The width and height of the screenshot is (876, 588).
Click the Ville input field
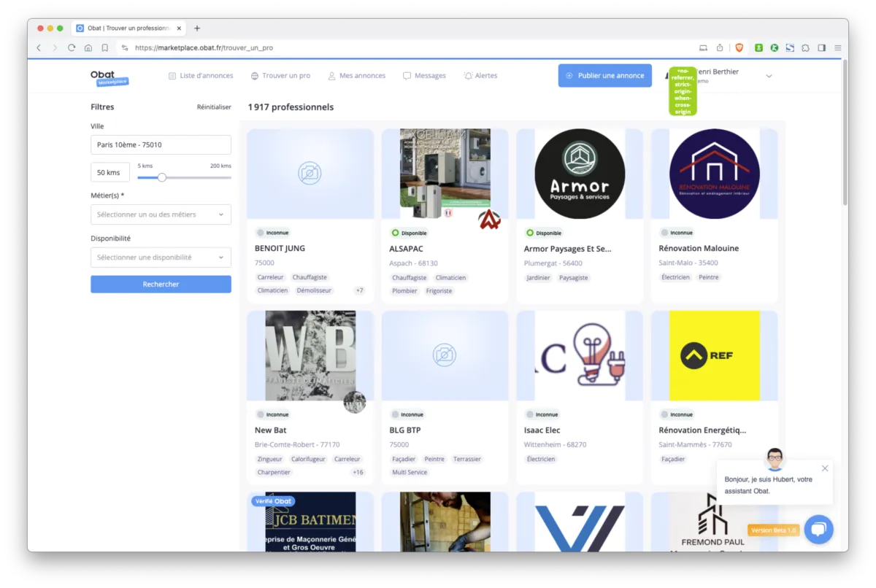pos(161,144)
